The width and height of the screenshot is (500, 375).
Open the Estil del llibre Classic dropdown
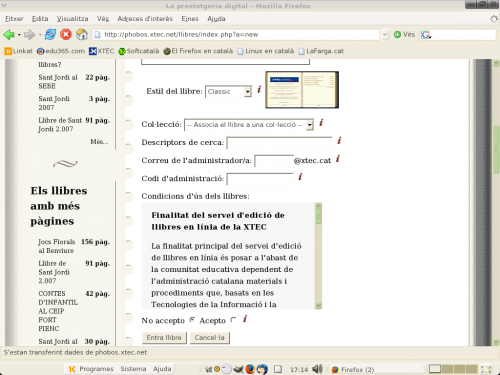(x=228, y=91)
